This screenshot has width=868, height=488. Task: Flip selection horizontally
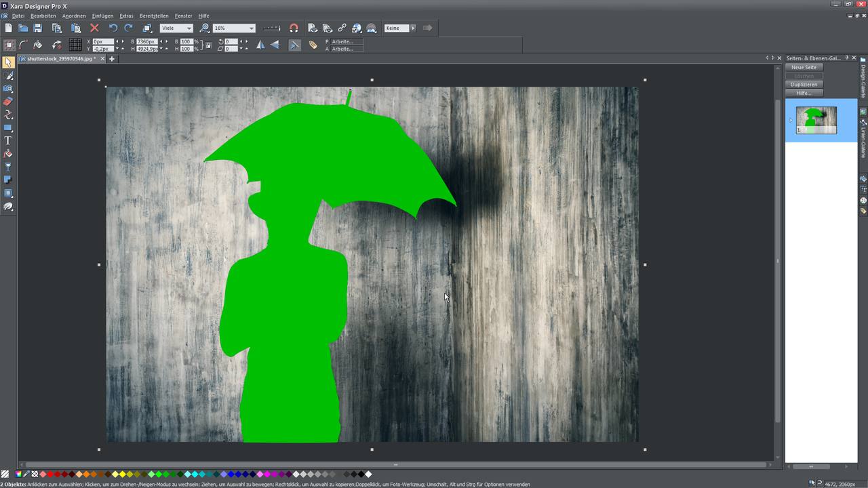(260, 45)
